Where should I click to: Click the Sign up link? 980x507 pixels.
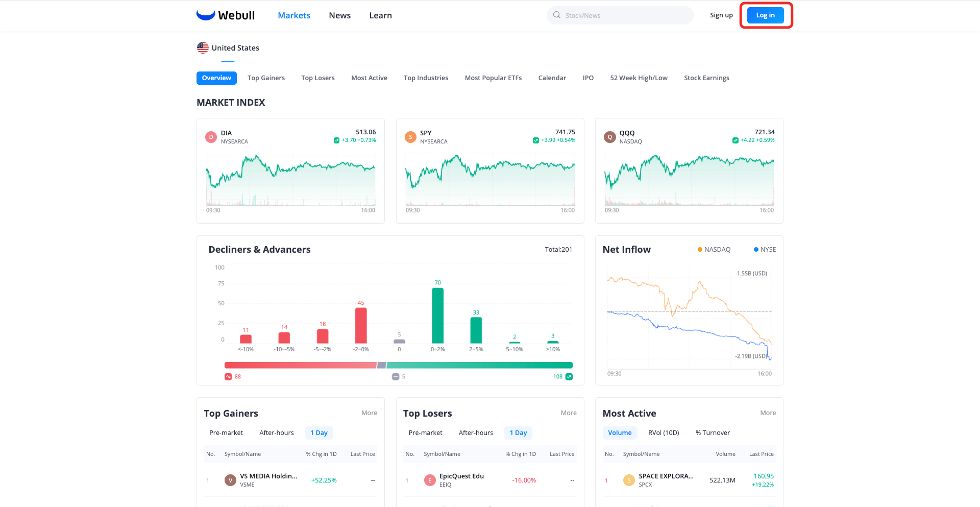(x=721, y=15)
